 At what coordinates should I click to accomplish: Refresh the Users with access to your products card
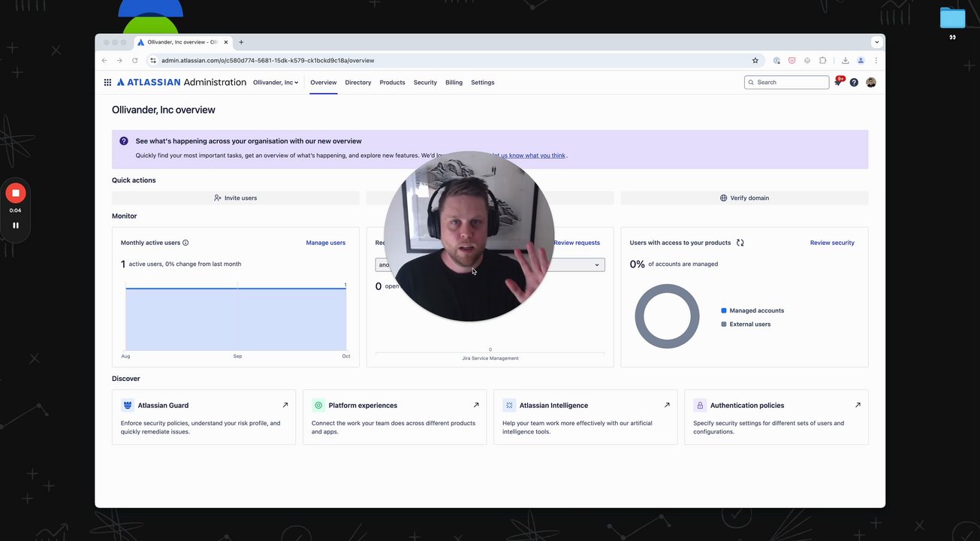pyautogui.click(x=740, y=243)
